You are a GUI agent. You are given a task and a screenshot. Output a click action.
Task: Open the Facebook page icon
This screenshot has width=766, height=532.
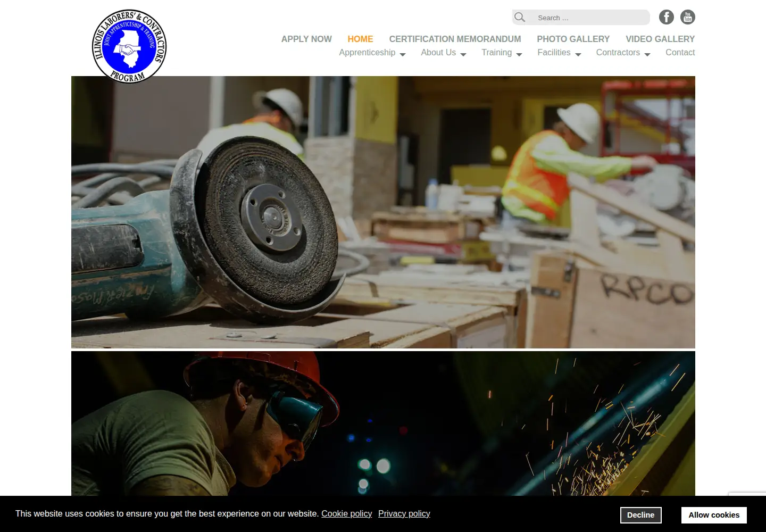point(666,17)
